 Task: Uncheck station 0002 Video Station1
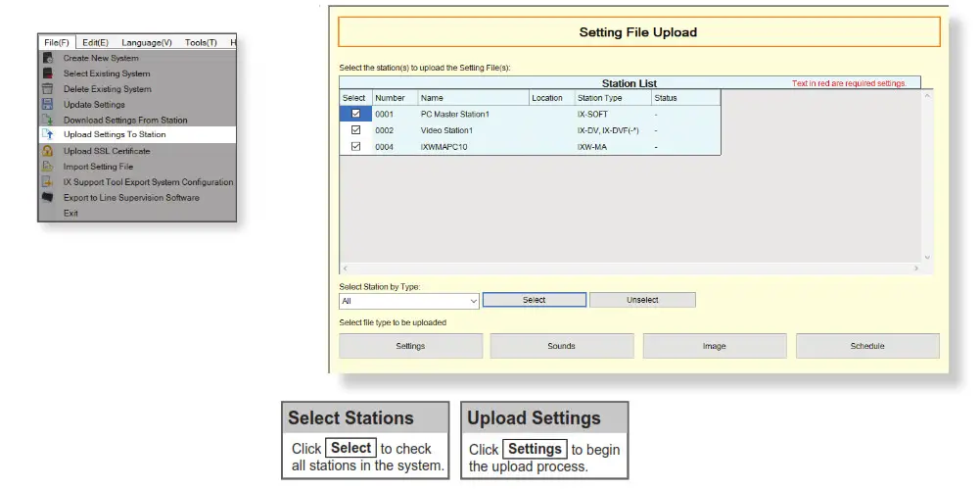[x=355, y=130]
